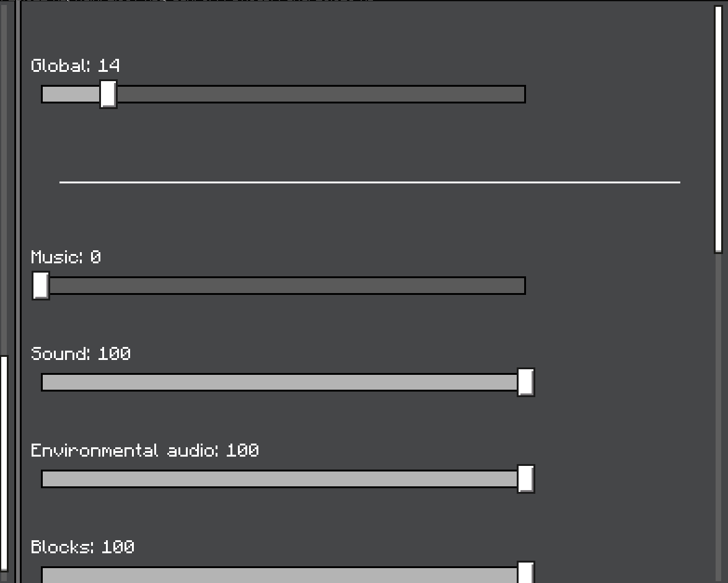Click the empty track of the Music slider
The image size is (728, 583).
coord(286,286)
